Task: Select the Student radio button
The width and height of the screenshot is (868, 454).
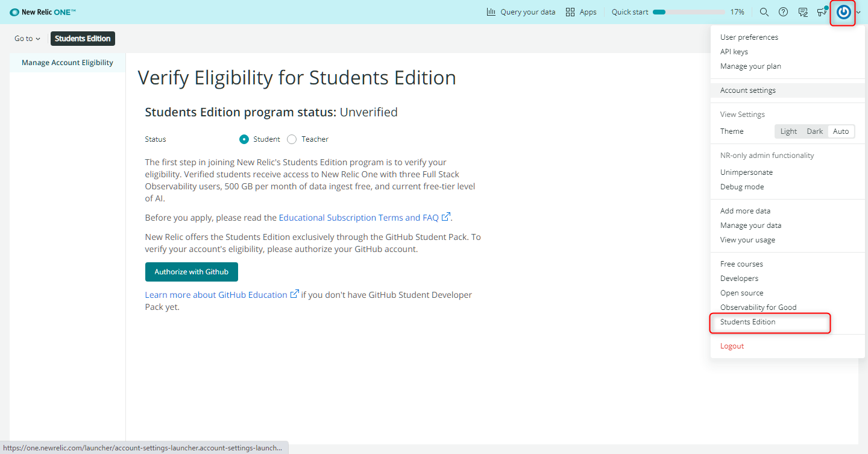Action: [244, 139]
